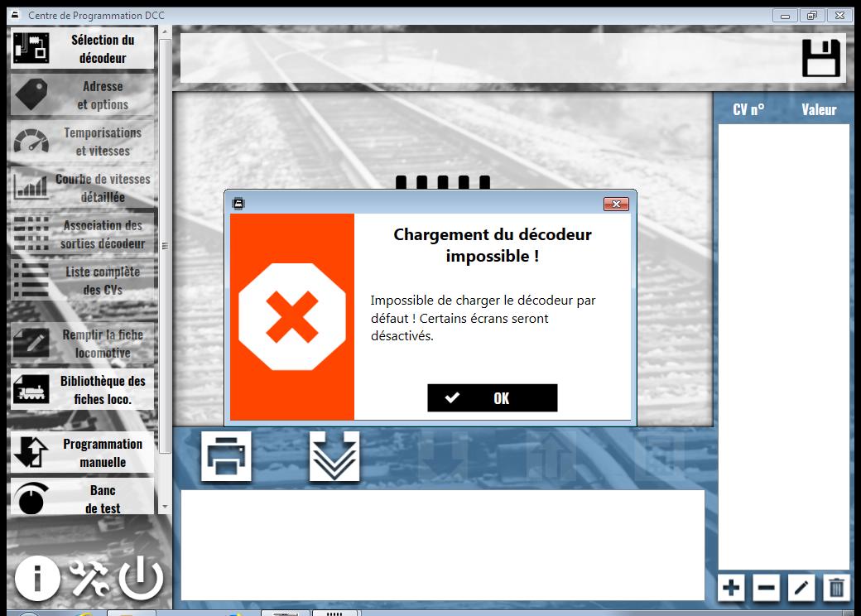Image resolution: width=861 pixels, height=616 pixels.
Task: Edit CV with the pencil icon
Action: coord(801,588)
